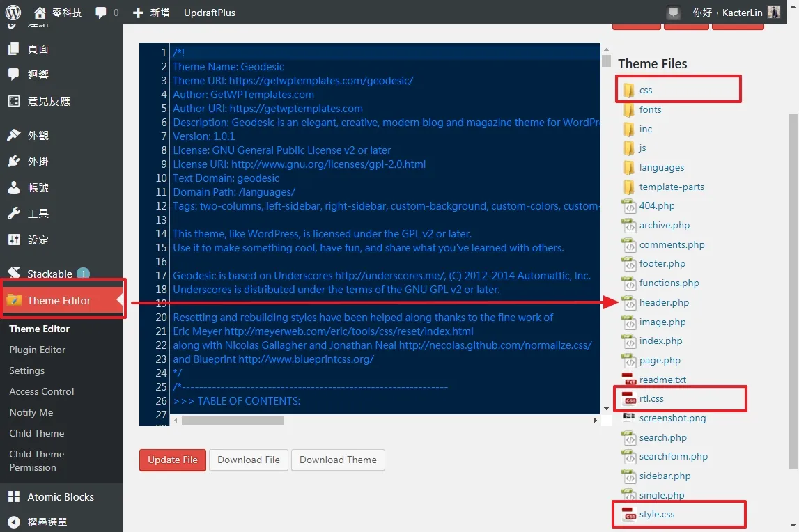Click the editor's scroll down arrow
The width and height of the screenshot is (799, 532).
[x=606, y=409]
